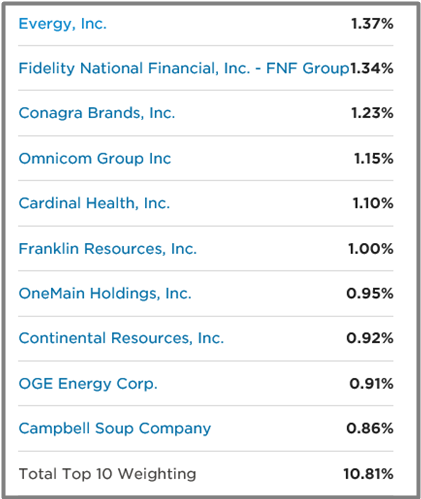This screenshot has width=421, height=499.
Task: Click the 0.86% Campbell Soup weighting
Action: [x=370, y=429]
